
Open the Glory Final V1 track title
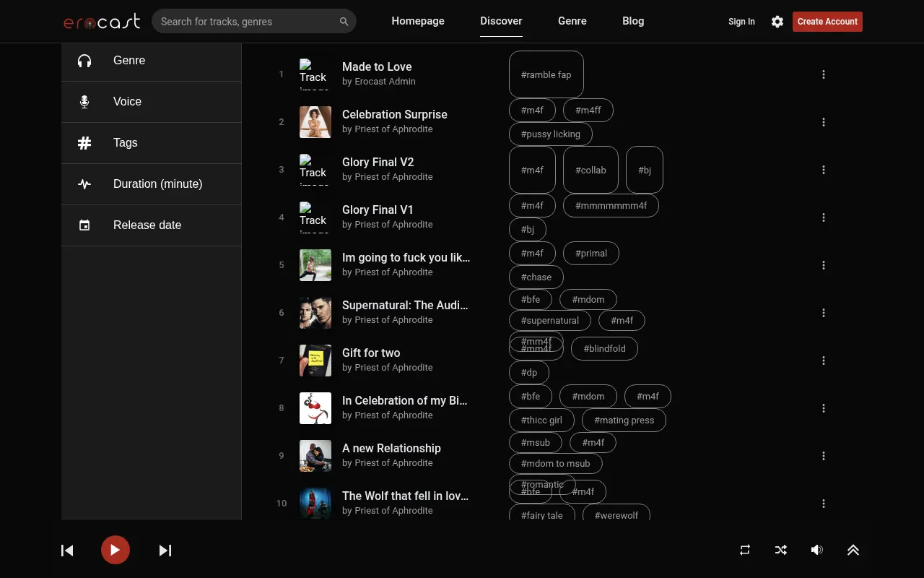click(378, 210)
